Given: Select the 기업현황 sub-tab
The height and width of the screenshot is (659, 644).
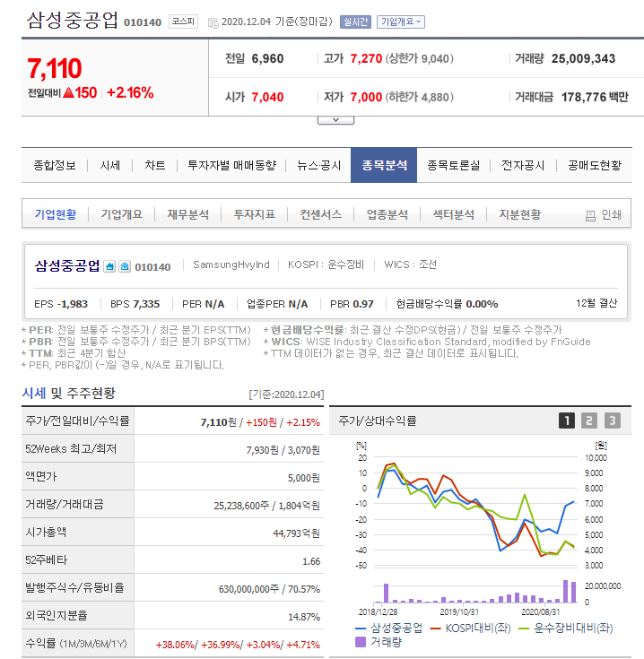Looking at the screenshot, I should click(x=56, y=214).
